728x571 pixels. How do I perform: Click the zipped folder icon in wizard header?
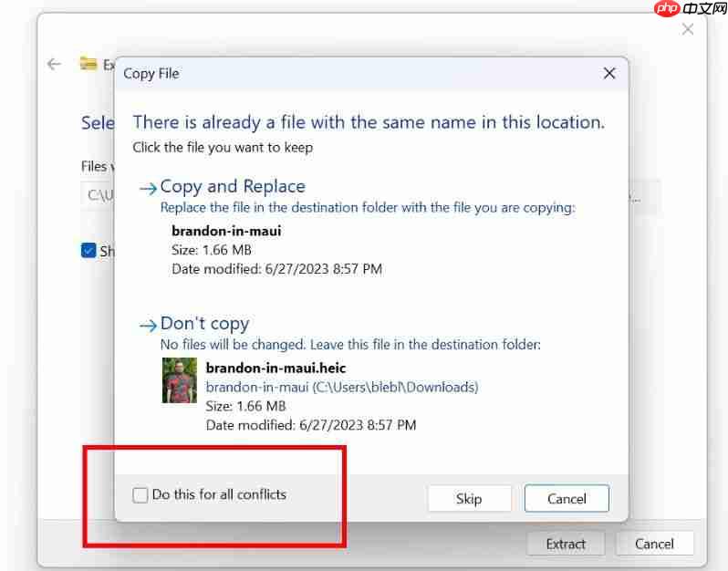tap(88, 64)
